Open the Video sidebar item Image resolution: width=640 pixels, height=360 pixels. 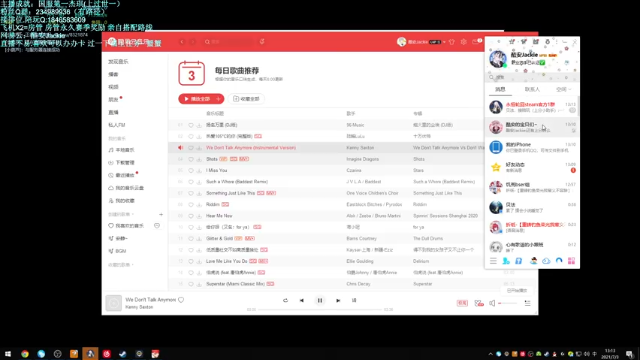(x=113, y=87)
